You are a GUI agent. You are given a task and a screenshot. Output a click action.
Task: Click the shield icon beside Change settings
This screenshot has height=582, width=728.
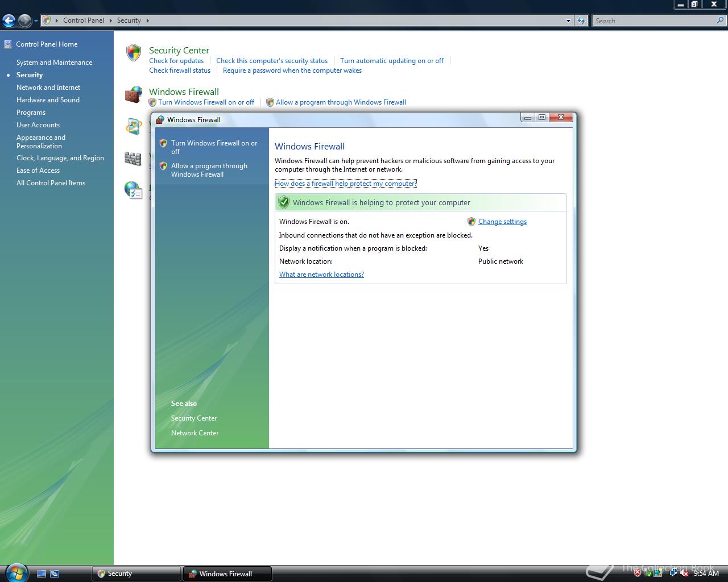(x=471, y=222)
